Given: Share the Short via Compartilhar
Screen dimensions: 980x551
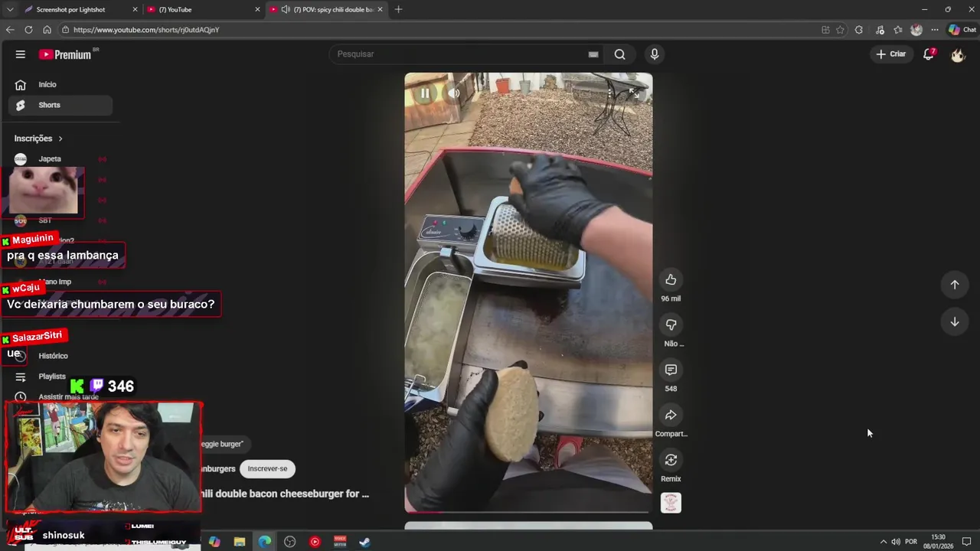Looking at the screenshot, I should click(671, 416).
